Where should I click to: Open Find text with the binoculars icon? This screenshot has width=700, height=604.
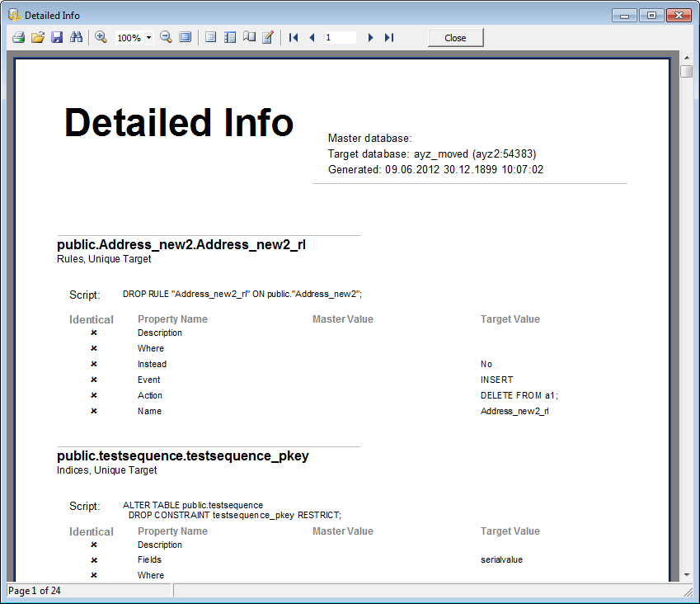pyautogui.click(x=77, y=38)
